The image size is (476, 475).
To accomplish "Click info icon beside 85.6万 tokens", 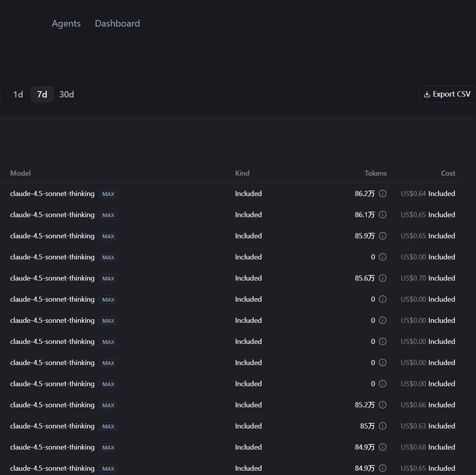I will pos(383,278).
